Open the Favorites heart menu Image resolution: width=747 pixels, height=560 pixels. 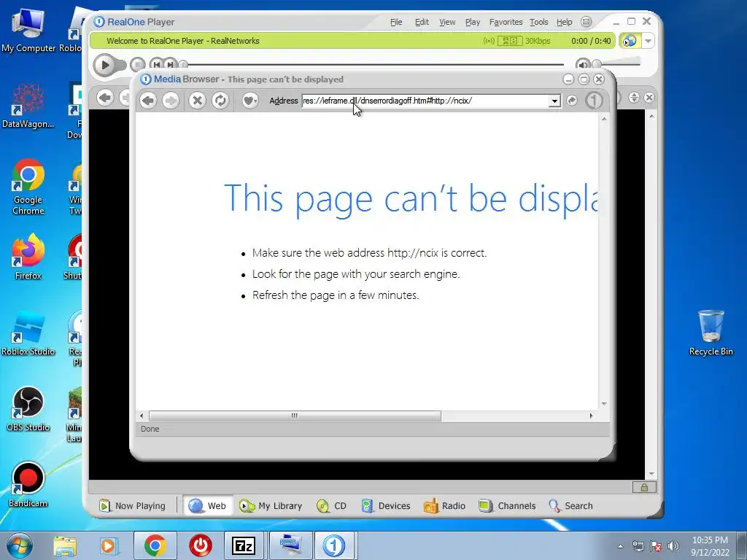[x=249, y=101]
